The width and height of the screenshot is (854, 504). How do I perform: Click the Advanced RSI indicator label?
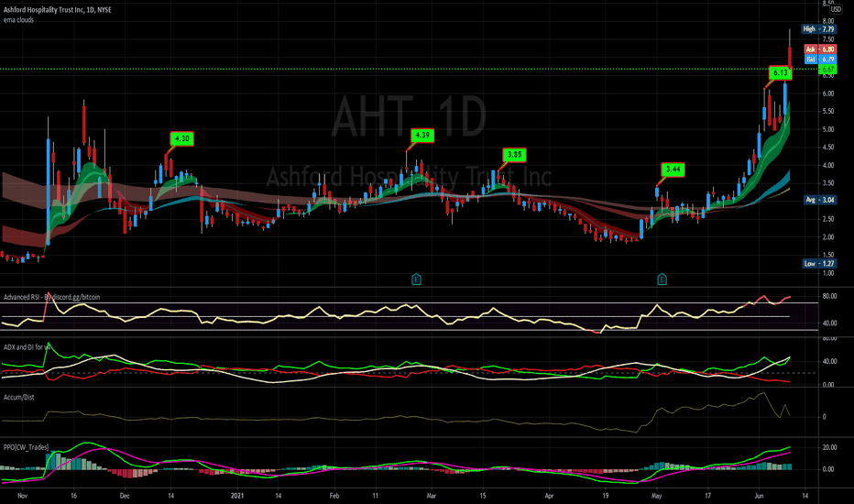(51, 297)
